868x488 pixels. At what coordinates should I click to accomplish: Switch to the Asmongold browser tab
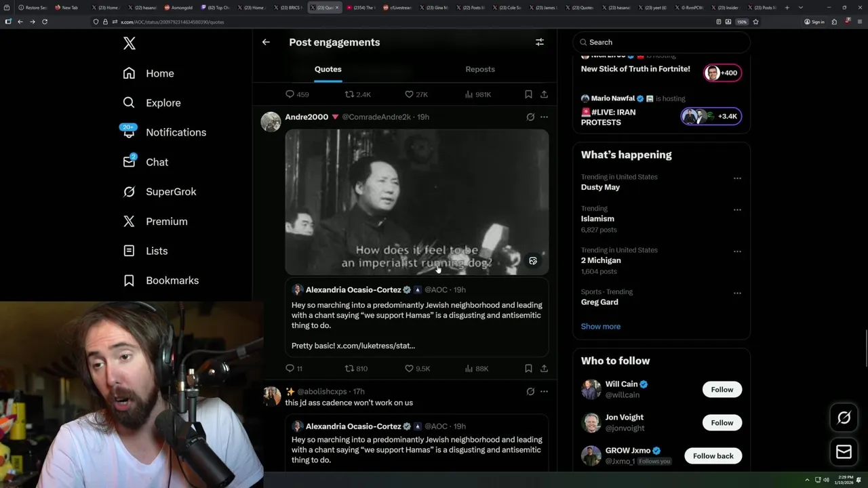point(180,7)
